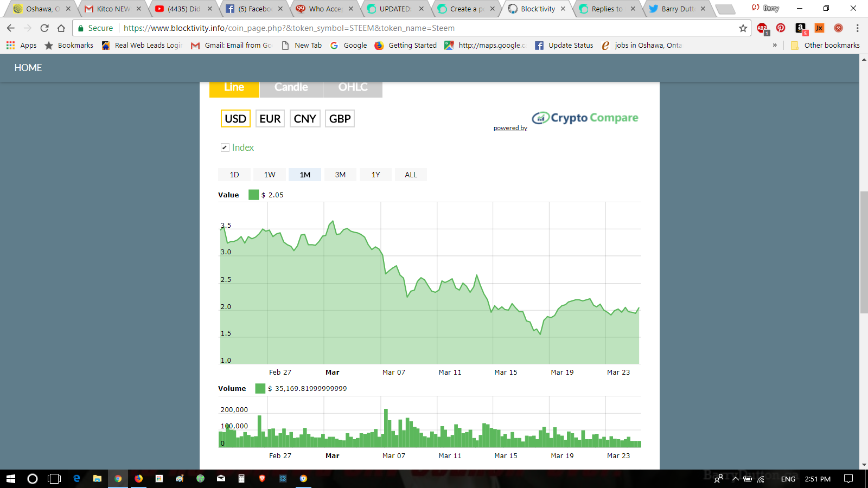
Task: Open Calculator from the taskbar
Action: click(241, 479)
